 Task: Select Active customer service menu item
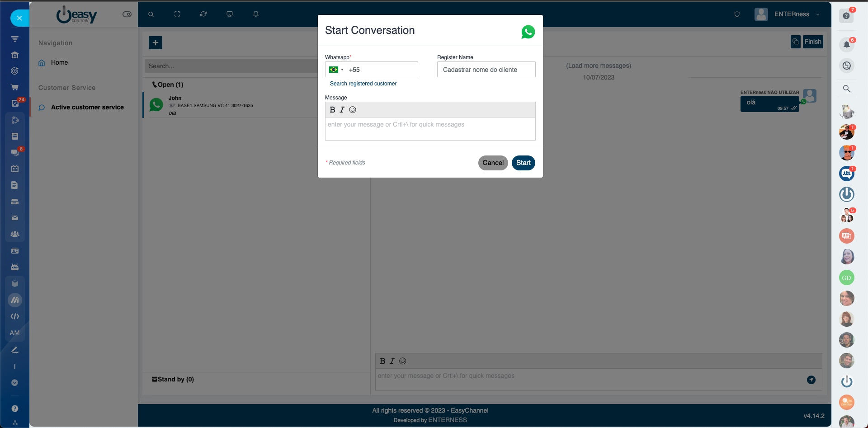(87, 107)
